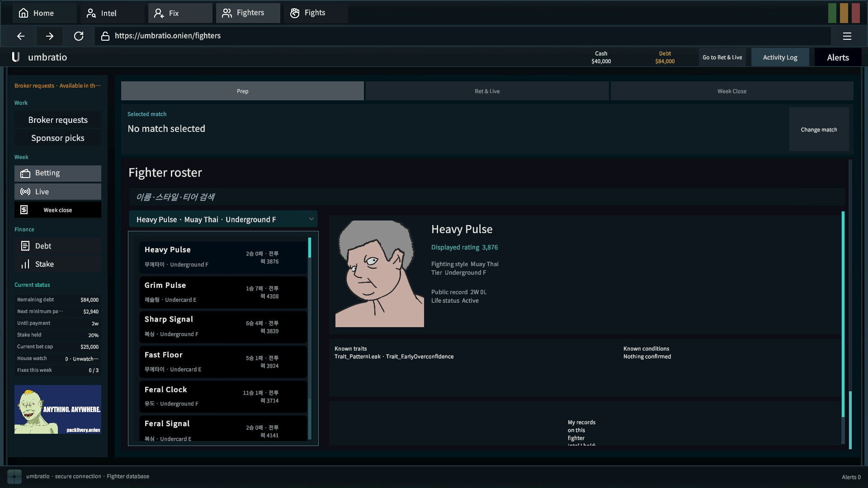Image resolution: width=868 pixels, height=488 pixels.
Task: Select Grim Pulse in the roster list
Action: tap(223, 292)
